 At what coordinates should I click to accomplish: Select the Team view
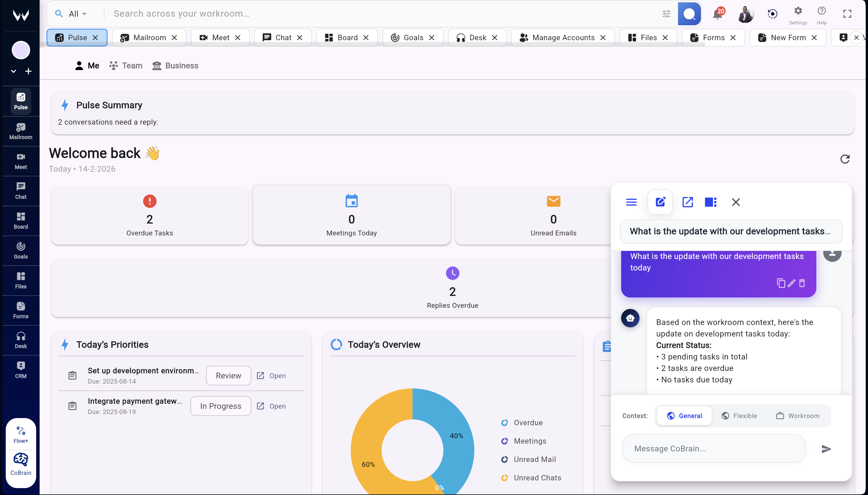coord(125,65)
